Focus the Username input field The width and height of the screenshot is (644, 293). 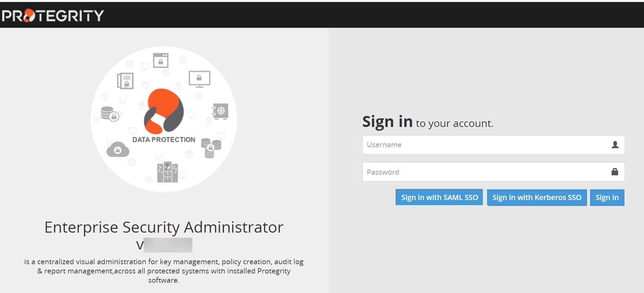click(x=484, y=145)
